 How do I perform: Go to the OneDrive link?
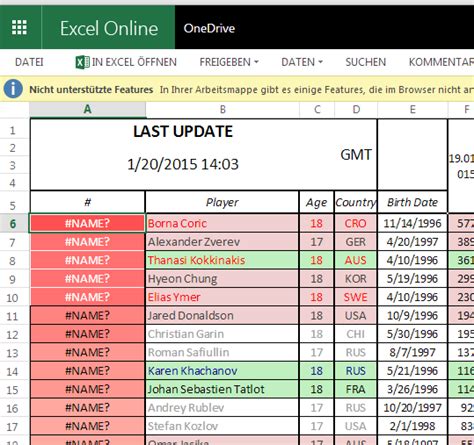click(209, 28)
